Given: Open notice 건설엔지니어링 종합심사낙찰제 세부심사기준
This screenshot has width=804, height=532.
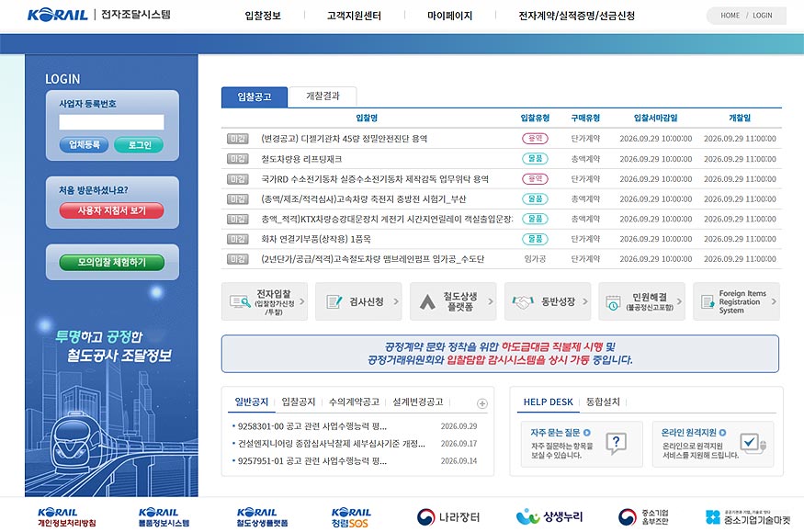Looking at the screenshot, I should tap(331, 444).
